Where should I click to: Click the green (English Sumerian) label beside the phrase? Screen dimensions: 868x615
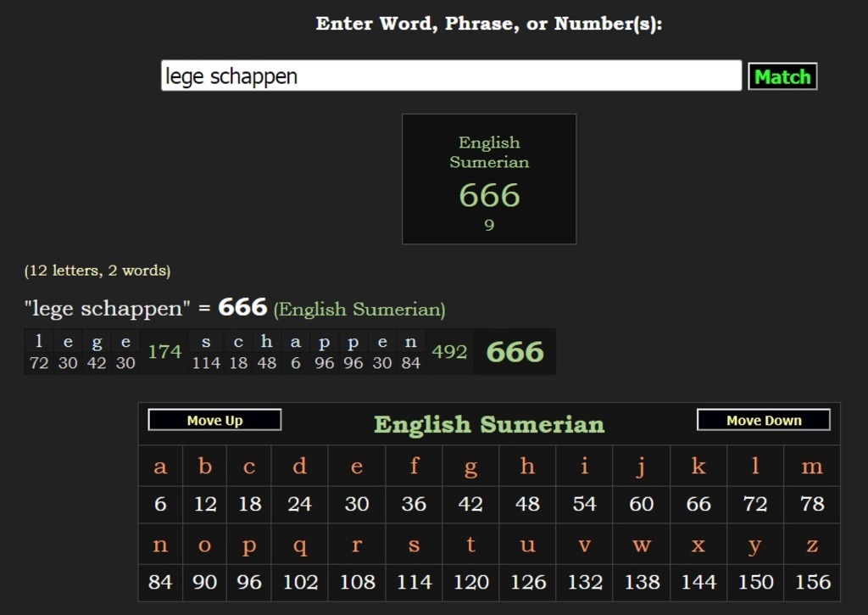pos(359,310)
